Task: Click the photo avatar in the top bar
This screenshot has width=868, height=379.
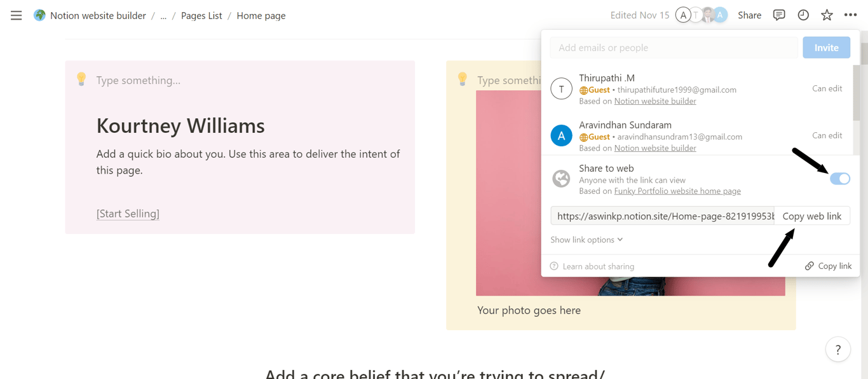Action: tap(708, 15)
